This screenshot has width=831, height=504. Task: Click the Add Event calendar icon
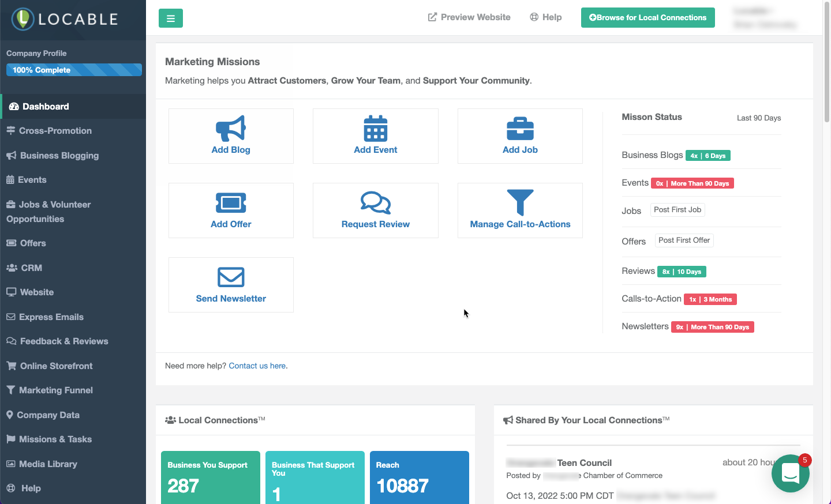point(375,126)
